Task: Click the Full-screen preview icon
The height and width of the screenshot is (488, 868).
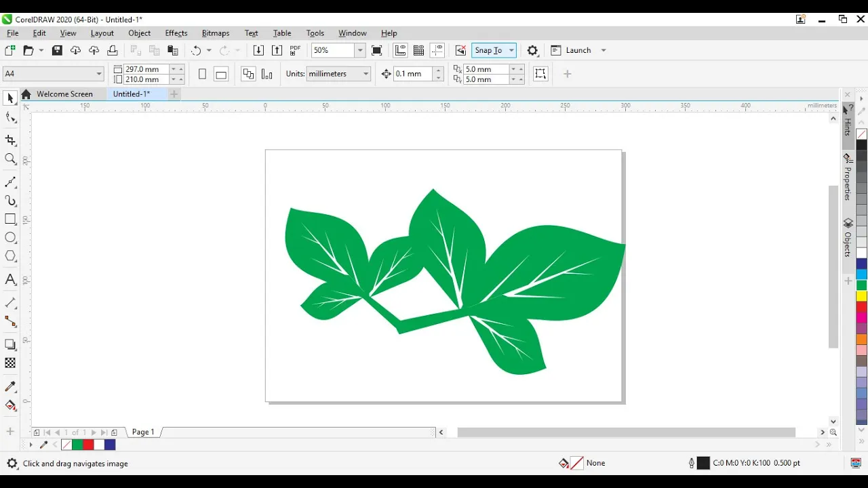Action: (x=377, y=50)
